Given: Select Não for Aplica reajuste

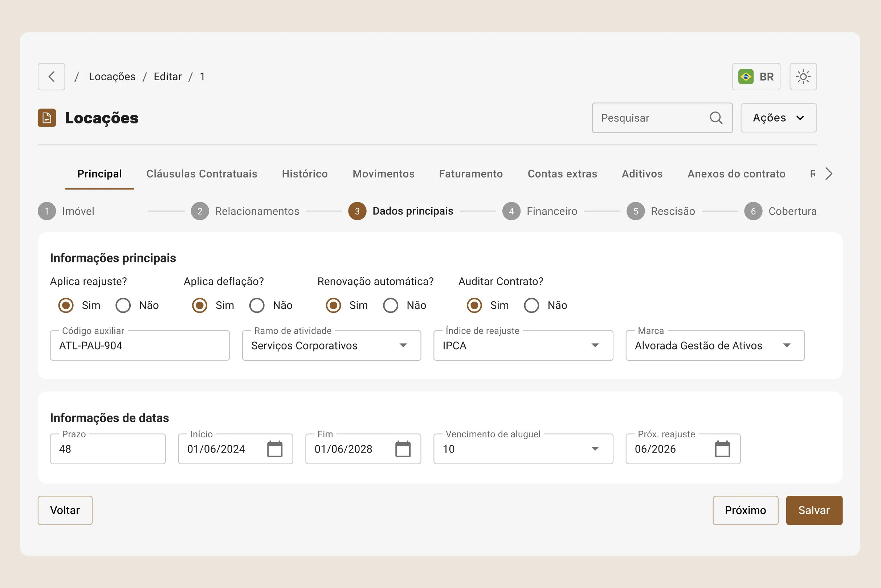Looking at the screenshot, I should (x=123, y=305).
